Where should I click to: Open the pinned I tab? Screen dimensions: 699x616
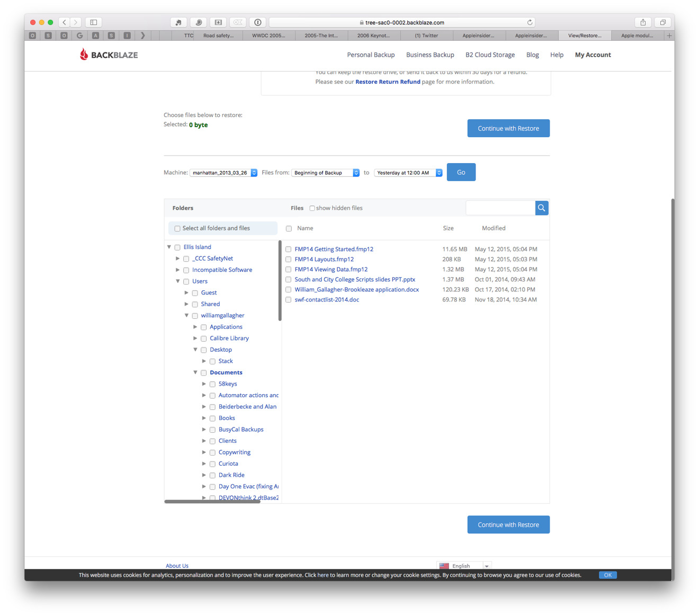point(127,35)
